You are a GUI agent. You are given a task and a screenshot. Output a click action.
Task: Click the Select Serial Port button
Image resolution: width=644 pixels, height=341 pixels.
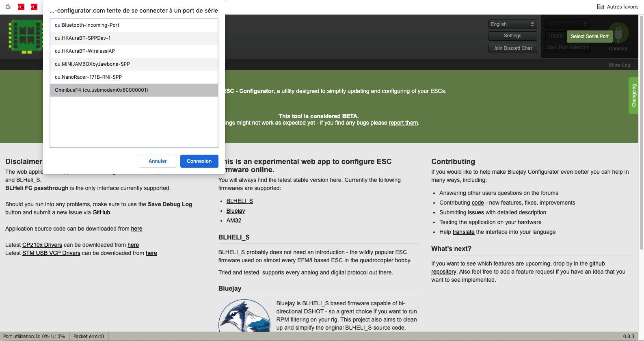tap(590, 37)
